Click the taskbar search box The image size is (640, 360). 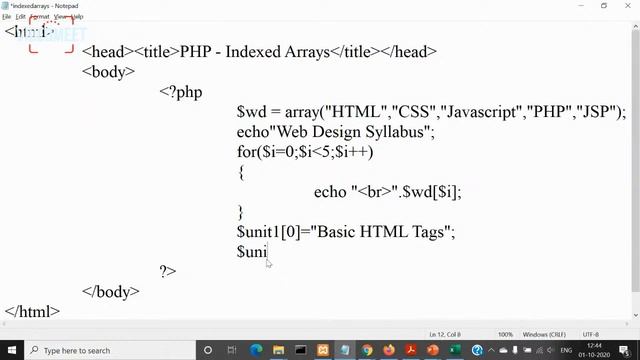(x=110, y=350)
